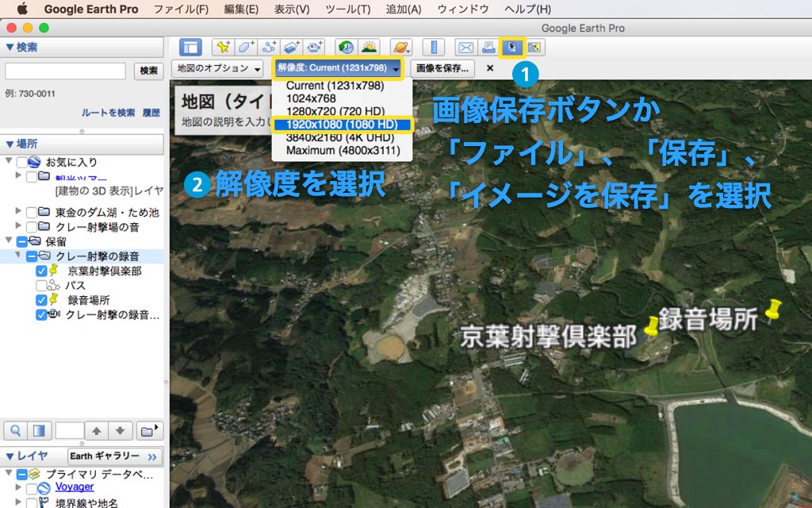
Task: Check the Voyager layer checkbox
Action: click(x=32, y=489)
